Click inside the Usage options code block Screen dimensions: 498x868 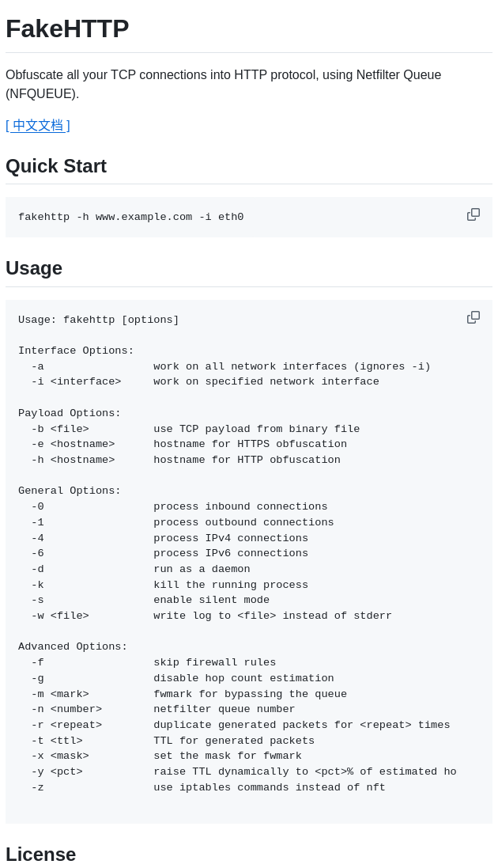[237, 554]
